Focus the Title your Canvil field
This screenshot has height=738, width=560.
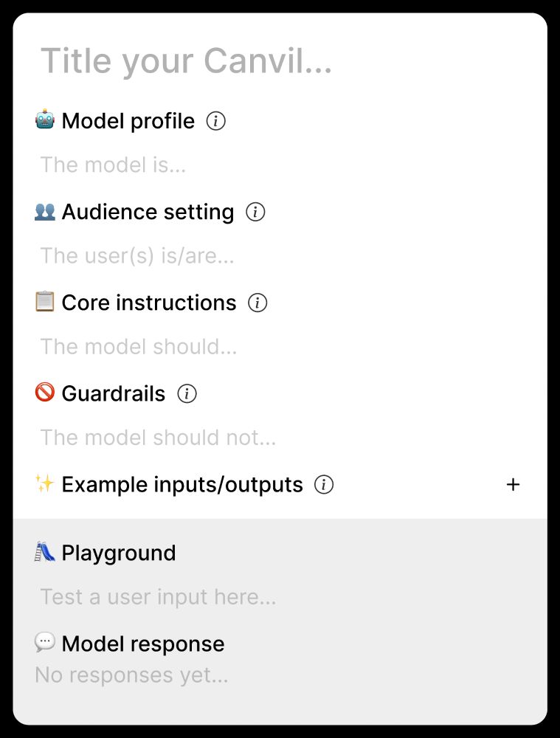pos(280,61)
